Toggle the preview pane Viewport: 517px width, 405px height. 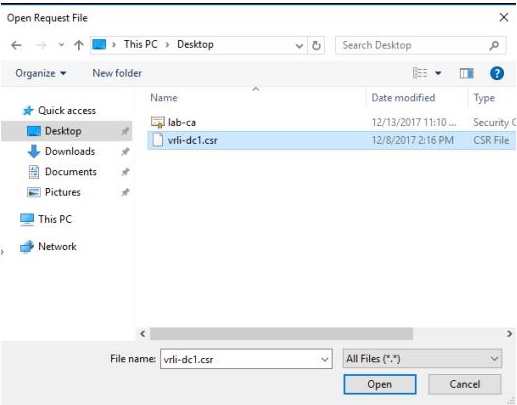pos(466,73)
